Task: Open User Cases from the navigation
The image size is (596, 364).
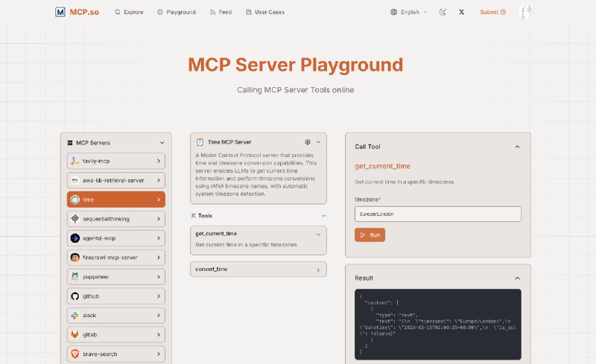Action: click(265, 12)
